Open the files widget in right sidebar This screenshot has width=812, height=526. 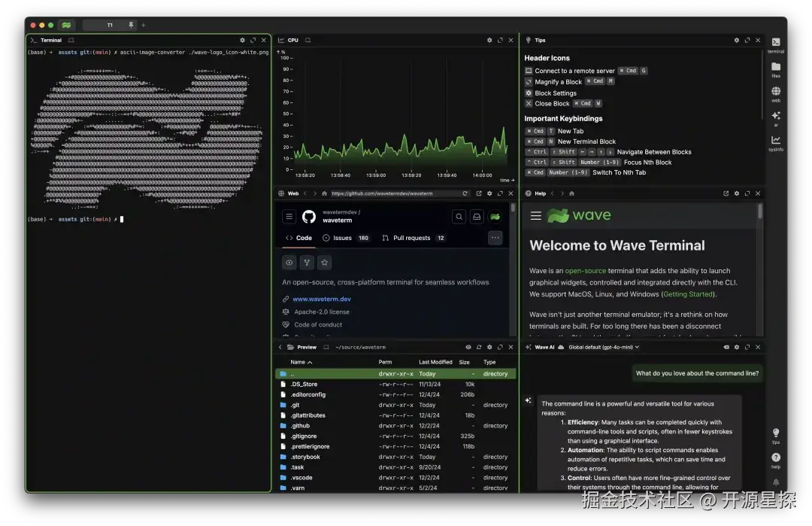[x=776, y=69]
